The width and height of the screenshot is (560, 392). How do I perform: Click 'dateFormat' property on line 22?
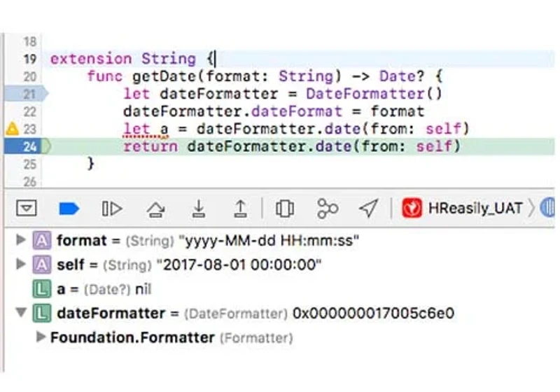click(296, 111)
